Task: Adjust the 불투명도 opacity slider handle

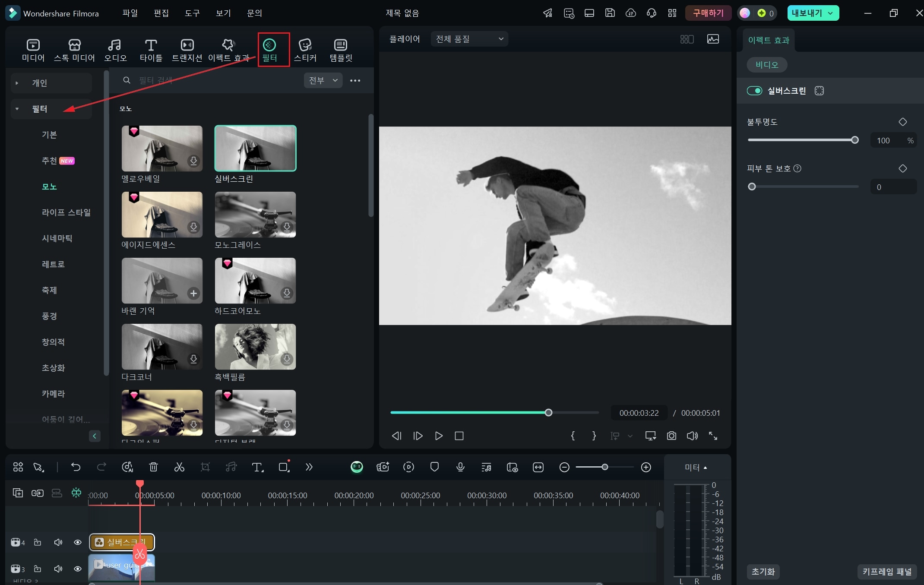Action: 854,140
